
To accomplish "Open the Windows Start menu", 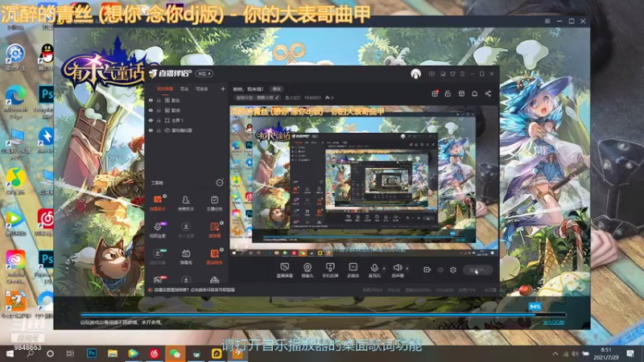I will coord(9,353).
